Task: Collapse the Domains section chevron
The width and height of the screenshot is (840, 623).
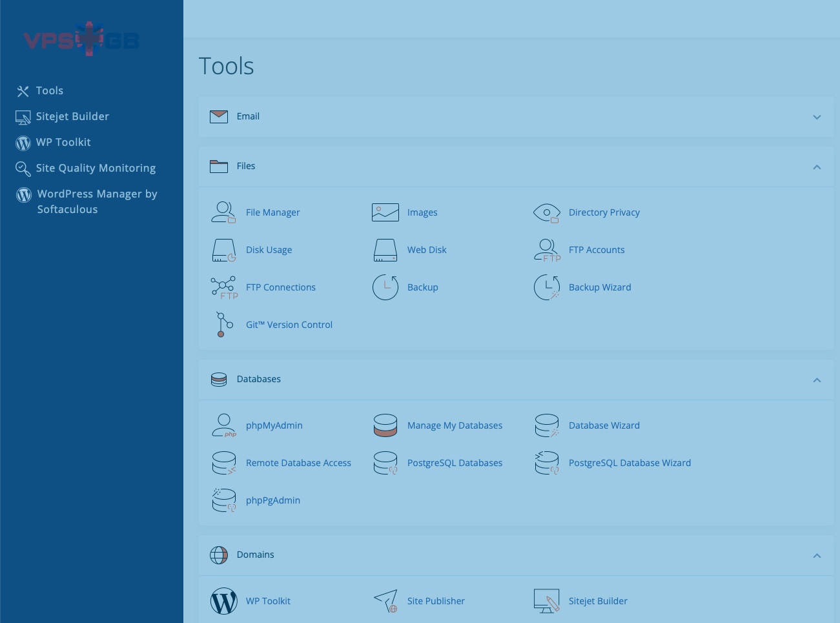Action: click(817, 555)
